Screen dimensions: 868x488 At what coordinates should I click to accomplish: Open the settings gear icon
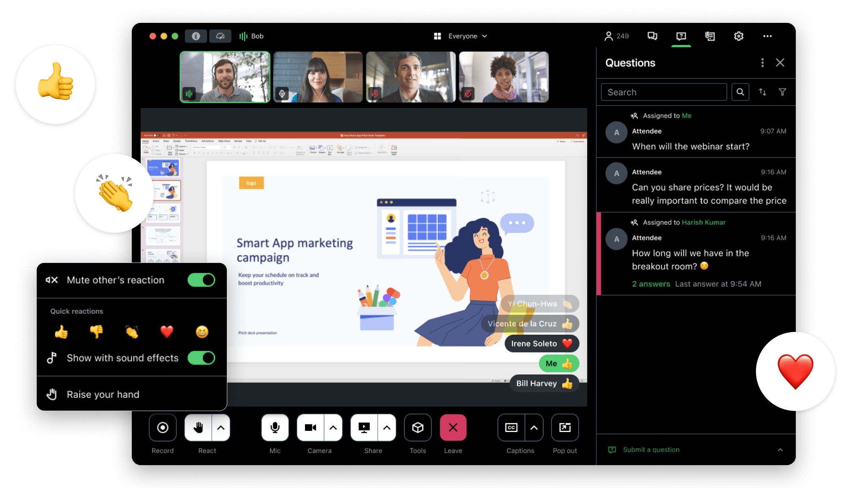[738, 36]
